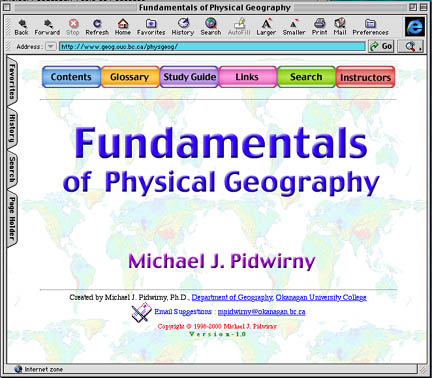
Task: Open the History side tab
Action: pyautogui.click(x=12, y=128)
